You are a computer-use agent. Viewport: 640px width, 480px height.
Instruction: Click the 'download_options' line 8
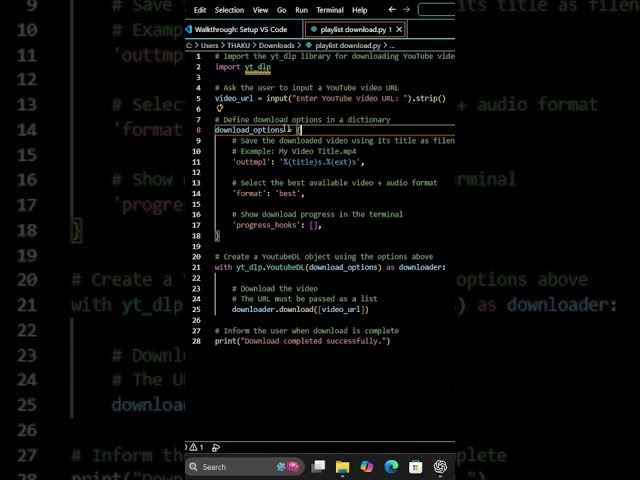point(258,130)
